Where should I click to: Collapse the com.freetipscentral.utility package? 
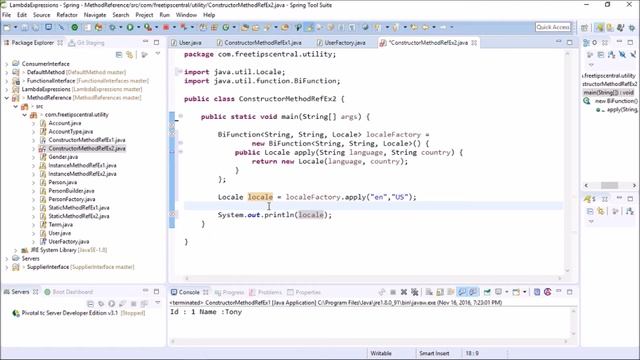pyautogui.click(x=24, y=115)
